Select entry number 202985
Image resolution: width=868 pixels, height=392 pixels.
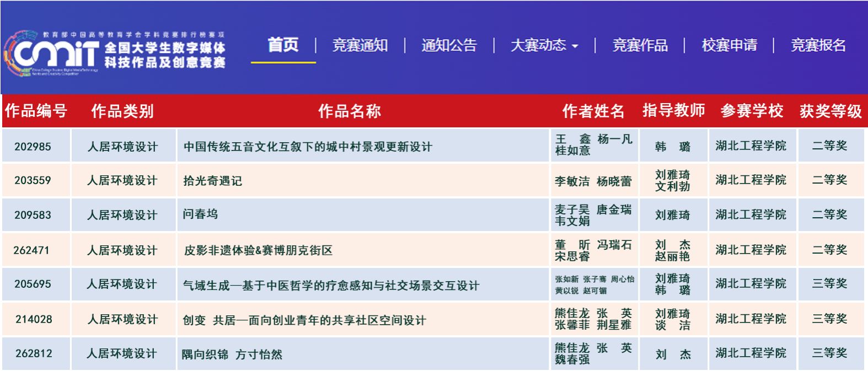33,147
